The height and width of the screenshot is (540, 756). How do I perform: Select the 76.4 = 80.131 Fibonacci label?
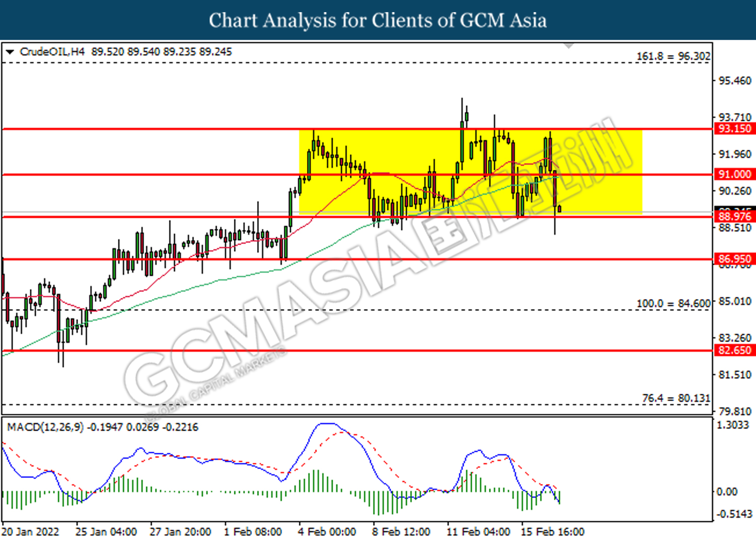pyautogui.click(x=676, y=398)
